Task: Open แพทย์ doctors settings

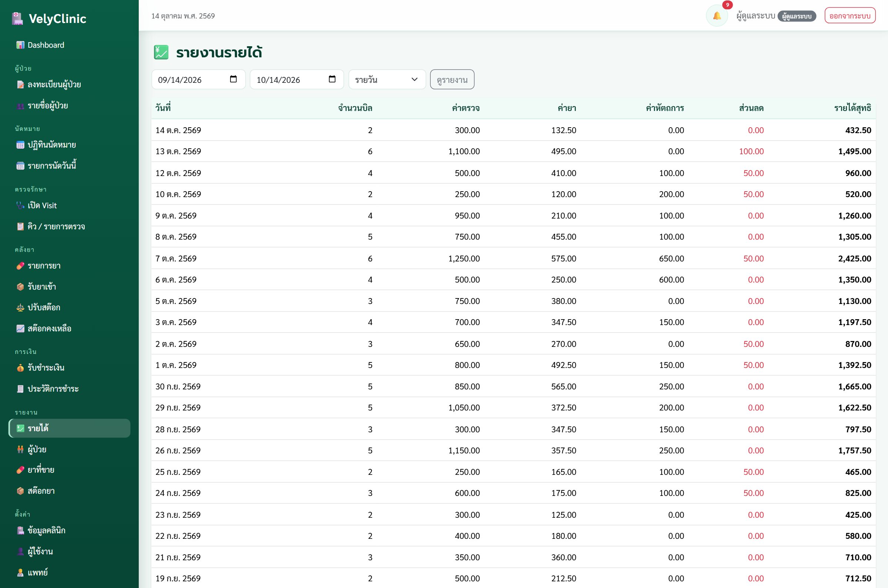Action: click(x=69, y=572)
